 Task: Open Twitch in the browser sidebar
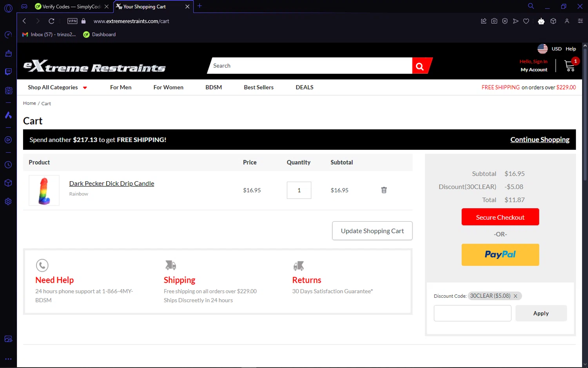coord(8,72)
